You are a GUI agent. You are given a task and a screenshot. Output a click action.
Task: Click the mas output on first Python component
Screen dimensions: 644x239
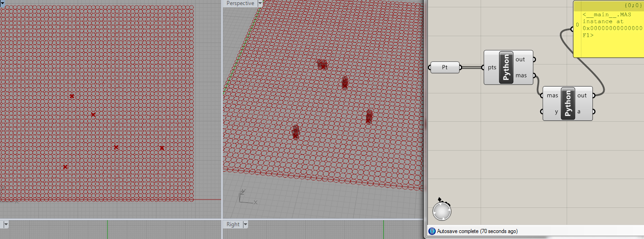tap(521, 76)
